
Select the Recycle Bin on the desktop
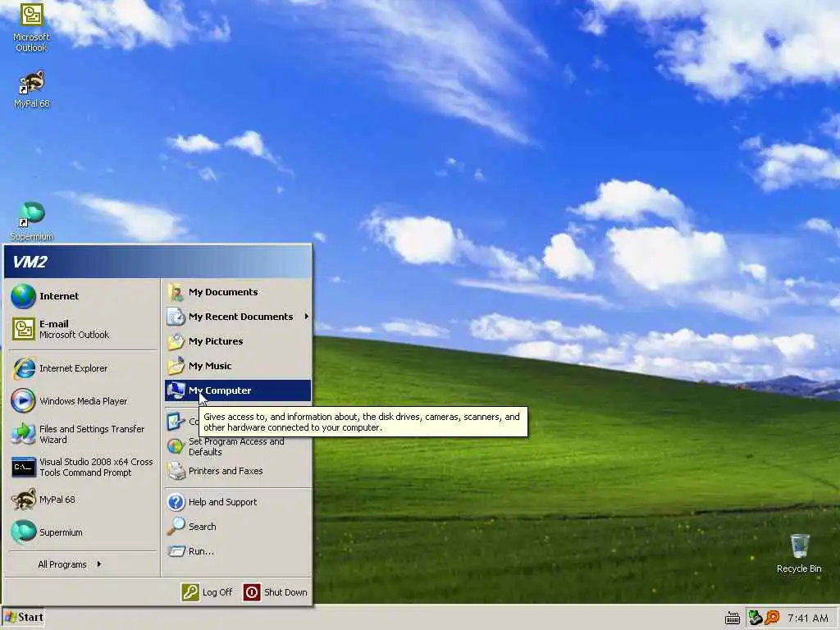(x=799, y=554)
